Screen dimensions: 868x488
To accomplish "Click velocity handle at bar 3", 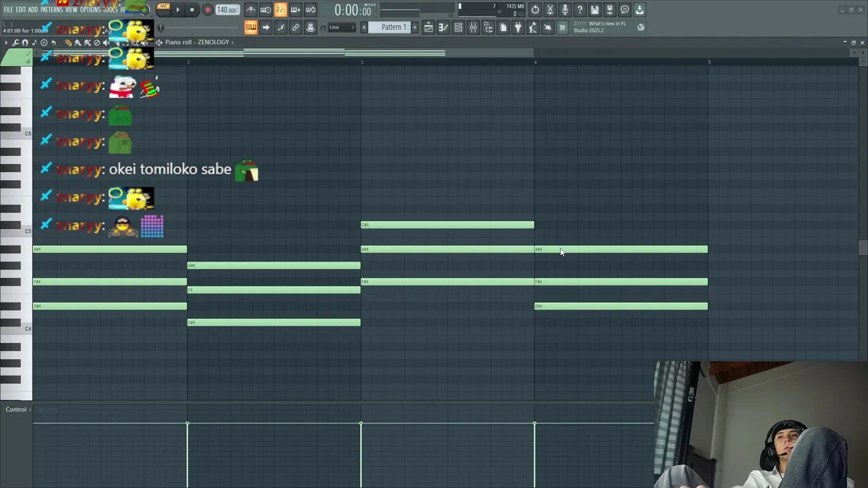I will point(361,424).
